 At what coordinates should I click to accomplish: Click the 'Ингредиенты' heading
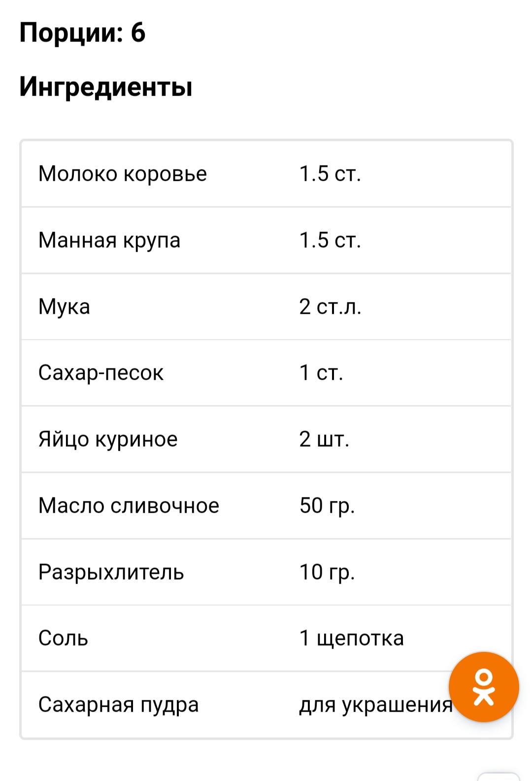(106, 87)
